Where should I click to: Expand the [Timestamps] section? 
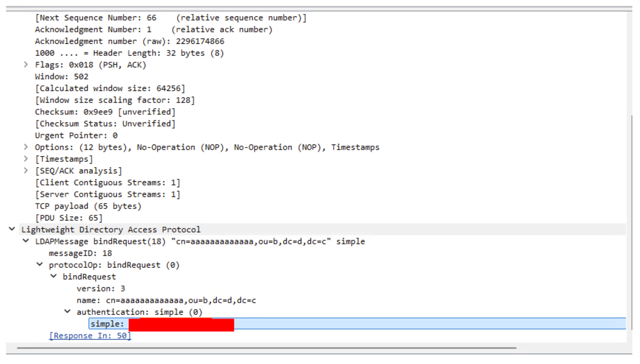pos(26,159)
